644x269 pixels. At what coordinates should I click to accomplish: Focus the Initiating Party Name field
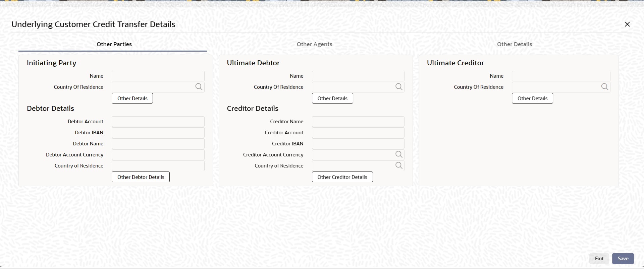[x=158, y=76]
